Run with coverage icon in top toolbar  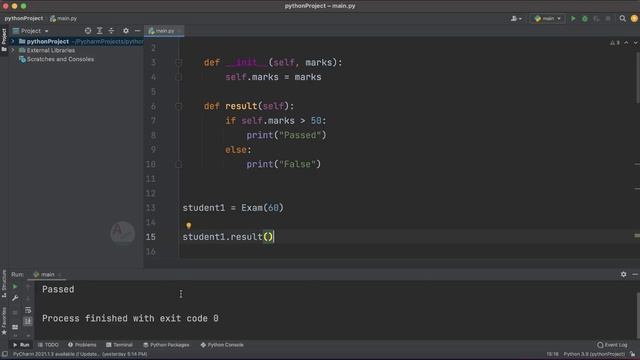click(x=596, y=18)
